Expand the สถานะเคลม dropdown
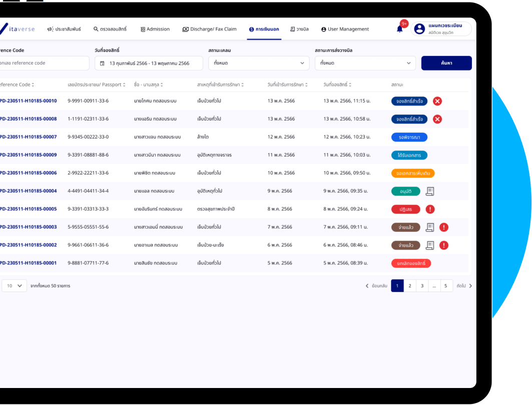Screen dimensions: 532x405 (259, 63)
